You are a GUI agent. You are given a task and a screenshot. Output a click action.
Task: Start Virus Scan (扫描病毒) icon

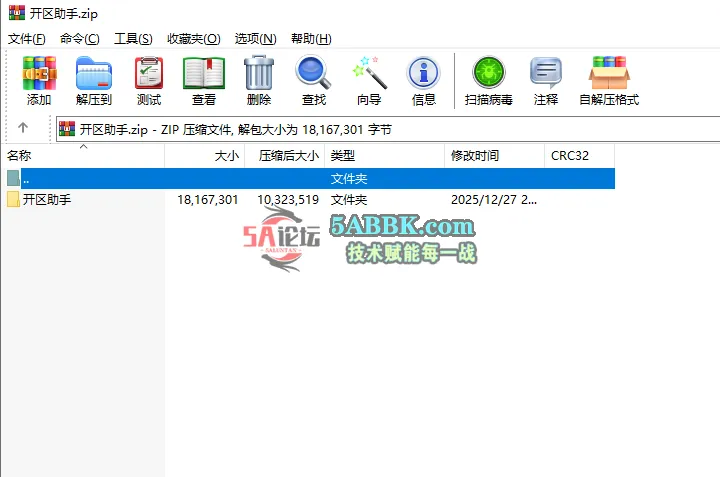pyautogui.click(x=489, y=80)
